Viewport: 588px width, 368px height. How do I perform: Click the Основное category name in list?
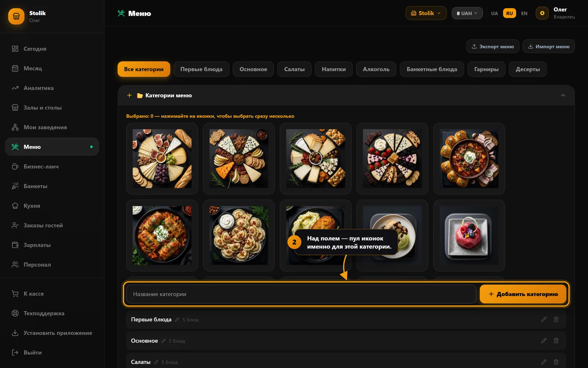[x=144, y=341]
